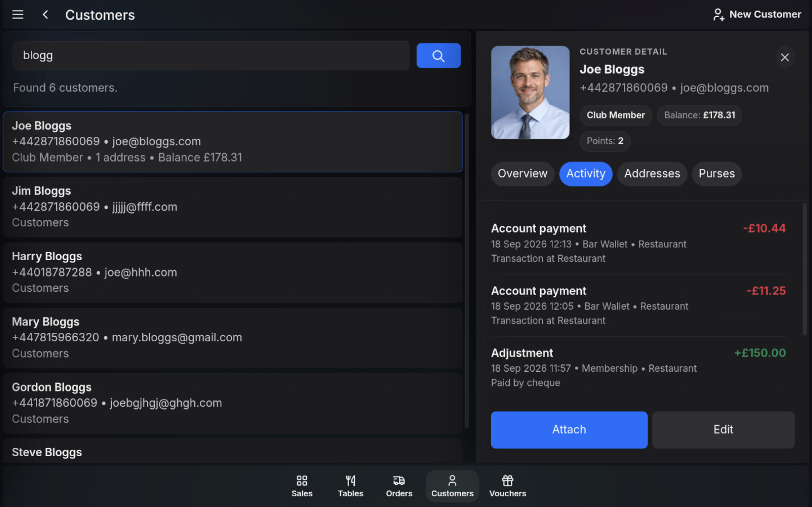The image size is (812, 507).
Task: Switch to the Overview tab
Action: [x=522, y=174]
